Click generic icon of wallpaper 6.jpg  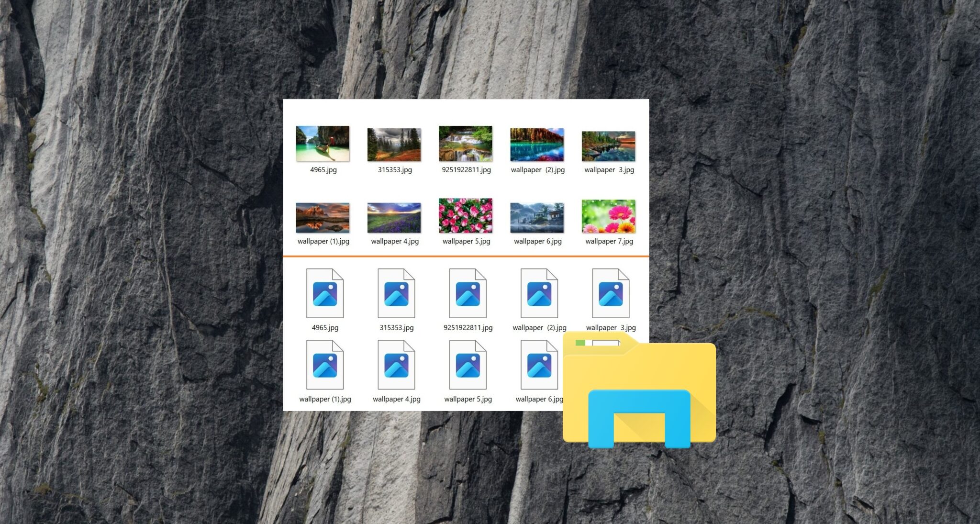click(x=539, y=365)
